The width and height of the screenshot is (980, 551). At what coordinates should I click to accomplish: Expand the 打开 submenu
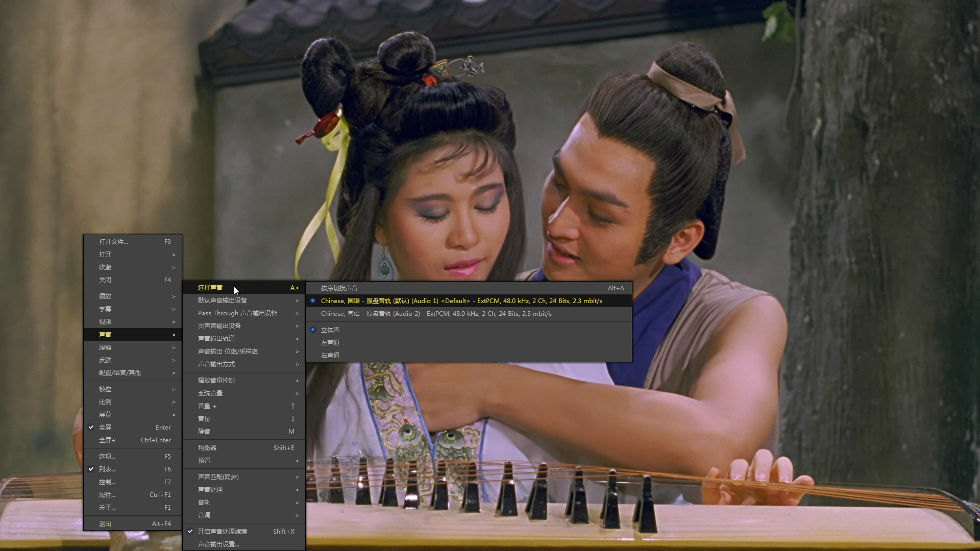pos(133,255)
